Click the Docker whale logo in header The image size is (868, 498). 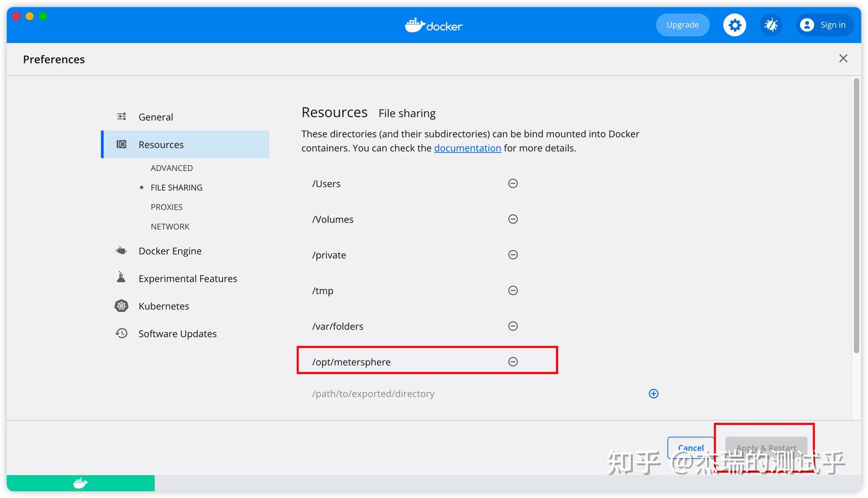click(434, 25)
